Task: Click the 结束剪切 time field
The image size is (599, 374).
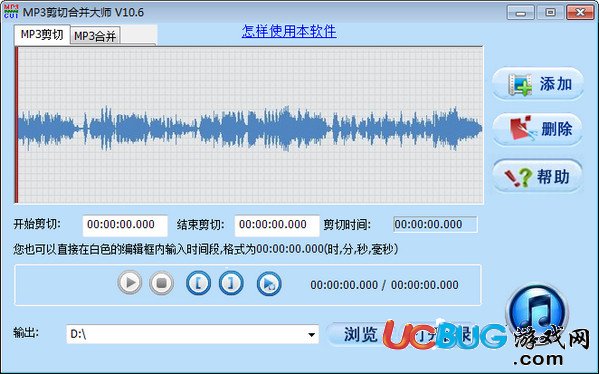Action: point(277,225)
